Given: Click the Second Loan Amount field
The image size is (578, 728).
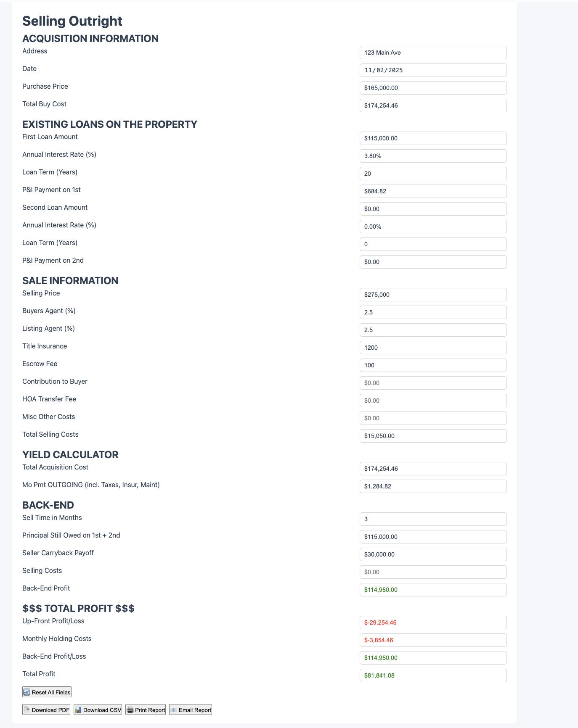Looking at the screenshot, I should coord(433,209).
